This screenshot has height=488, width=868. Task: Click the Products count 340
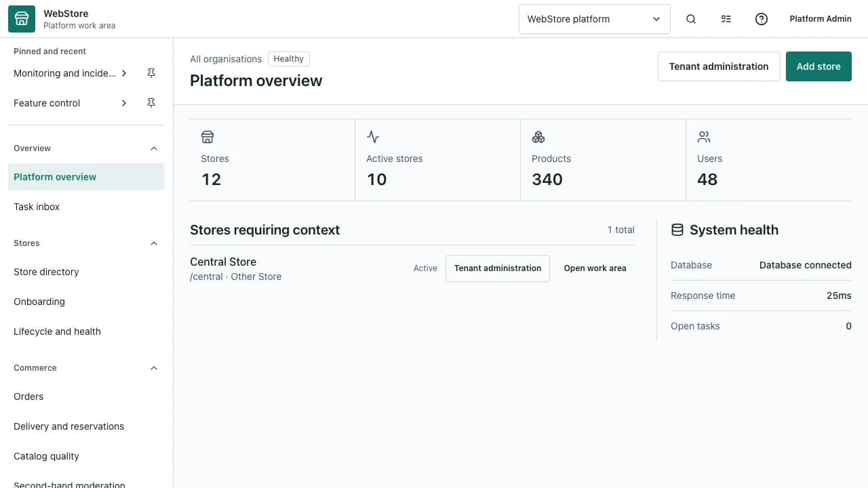click(x=547, y=180)
